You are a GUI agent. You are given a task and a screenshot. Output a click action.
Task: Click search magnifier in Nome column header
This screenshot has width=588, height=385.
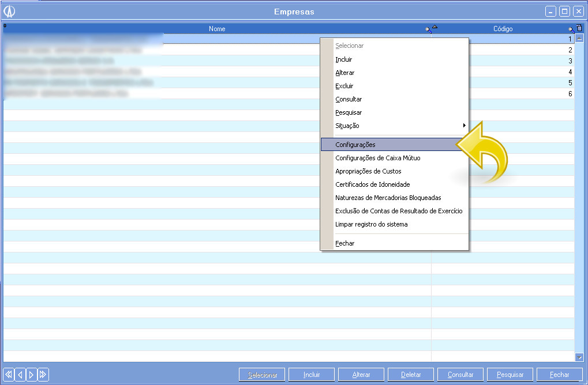coord(428,29)
